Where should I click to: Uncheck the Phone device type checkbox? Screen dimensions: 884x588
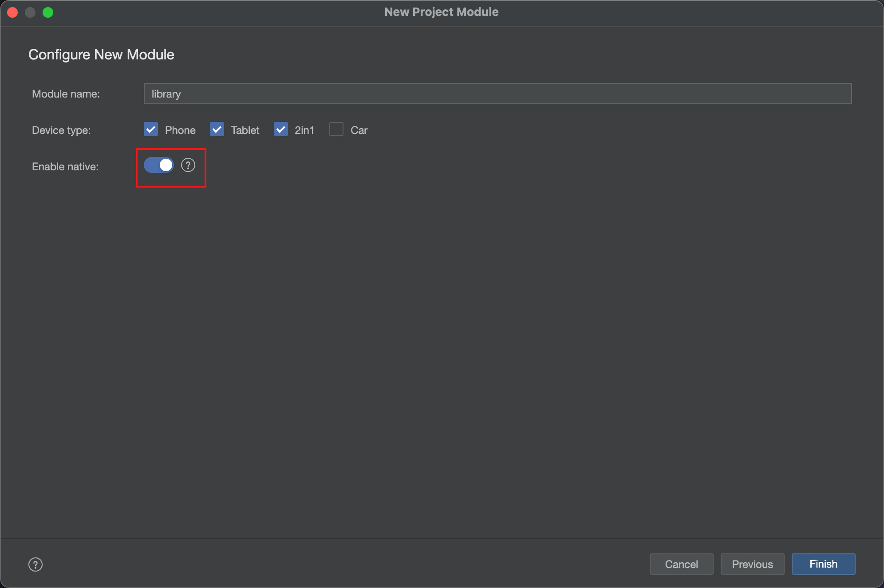tap(151, 129)
